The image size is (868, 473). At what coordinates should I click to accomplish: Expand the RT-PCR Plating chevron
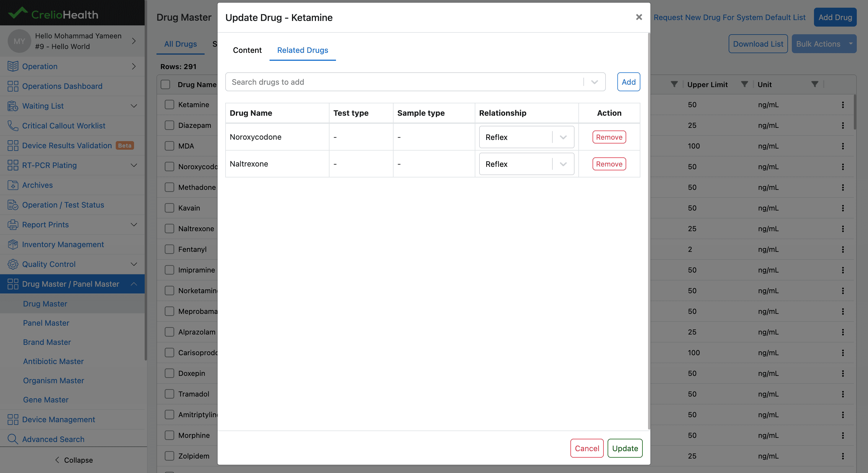(x=134, y=165)
